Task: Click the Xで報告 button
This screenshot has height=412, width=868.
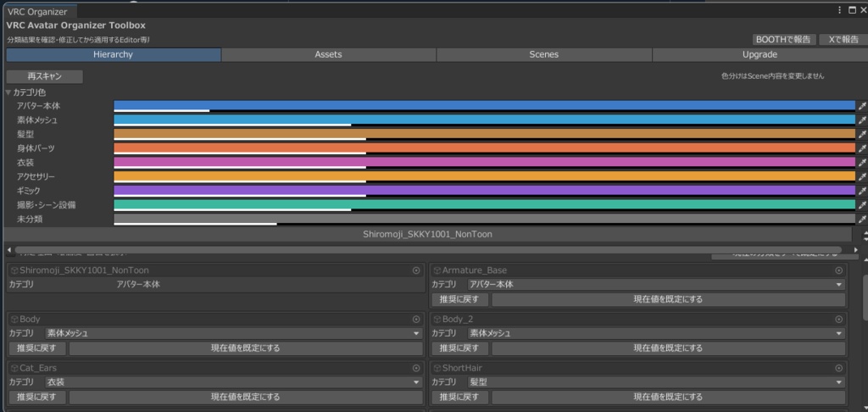Action: (x=843, y=39)
